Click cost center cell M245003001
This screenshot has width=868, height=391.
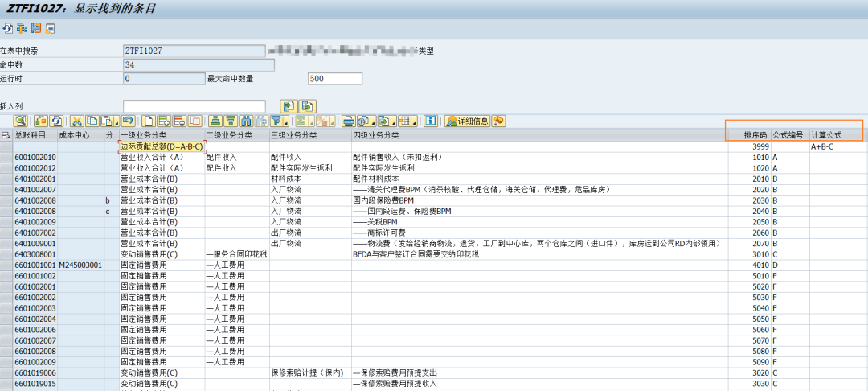(x=81, y=265)
